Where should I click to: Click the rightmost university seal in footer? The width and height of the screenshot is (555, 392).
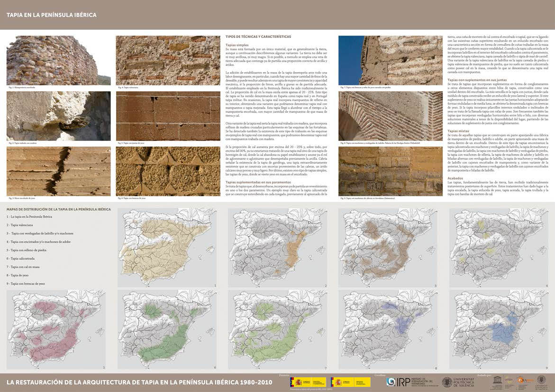click(x=541, y=380)
